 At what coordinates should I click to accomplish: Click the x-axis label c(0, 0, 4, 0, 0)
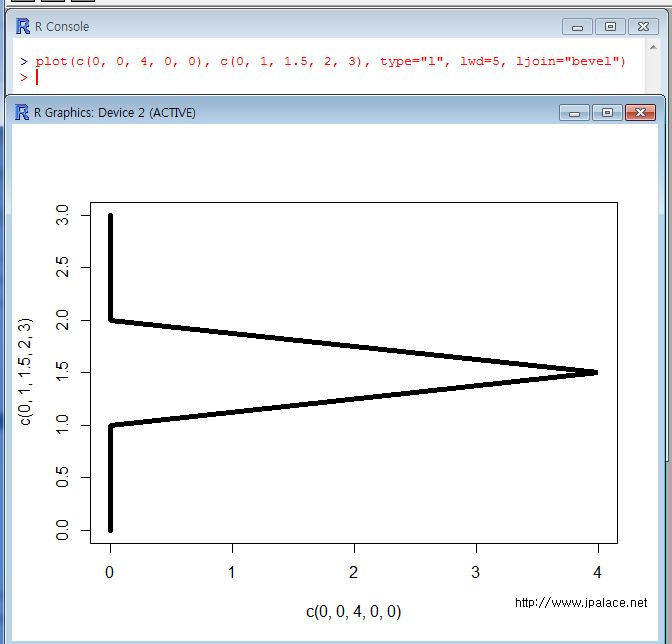(x=354, y=611)
